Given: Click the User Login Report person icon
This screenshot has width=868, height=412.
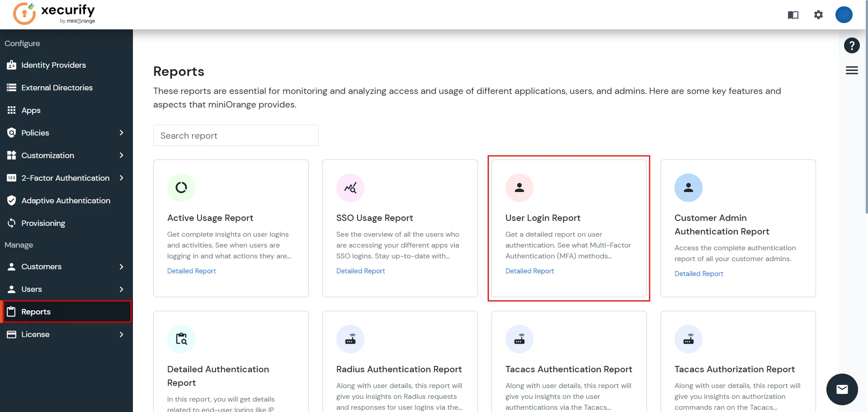Looking at the screenshot, I should [519, 187].
